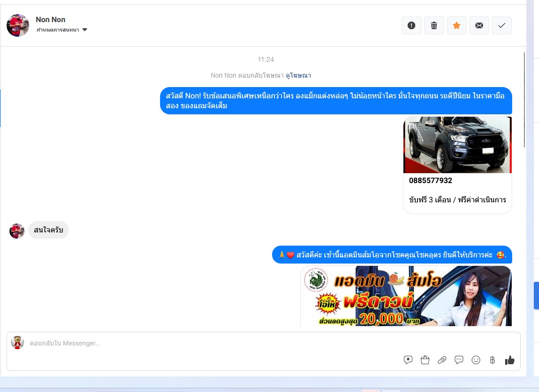Attach a file with paperclip icon
The image size is (539, 392).
(x=442, y=360)
